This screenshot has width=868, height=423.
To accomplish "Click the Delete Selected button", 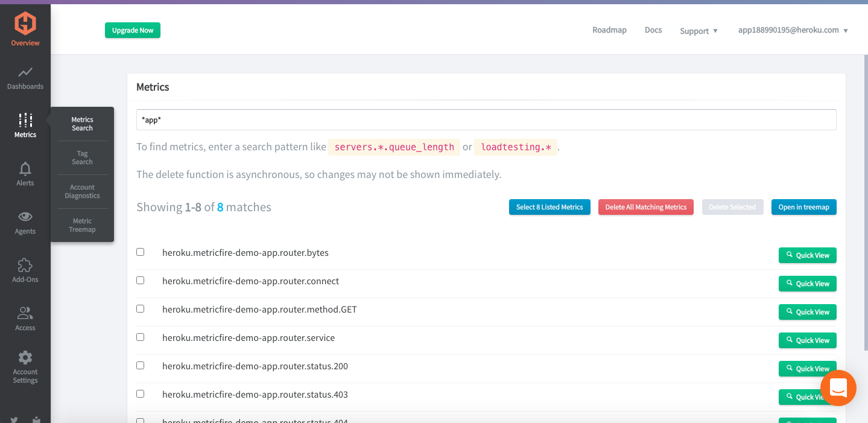I will pos(732,207).
